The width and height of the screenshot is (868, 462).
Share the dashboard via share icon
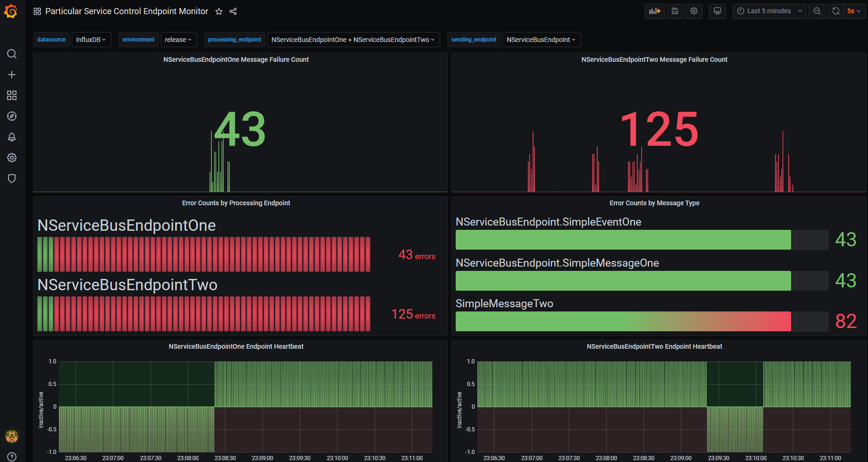[x=233, y=11]
